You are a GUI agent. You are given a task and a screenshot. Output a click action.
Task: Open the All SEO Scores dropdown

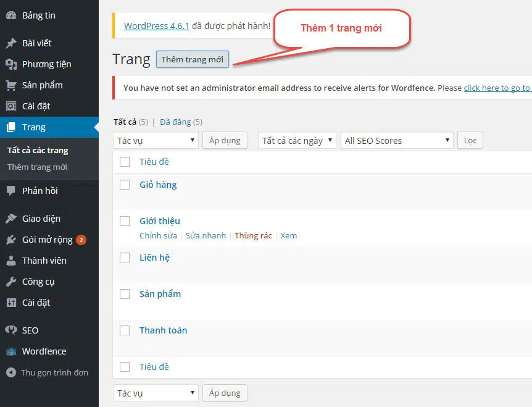pos(396,141)
